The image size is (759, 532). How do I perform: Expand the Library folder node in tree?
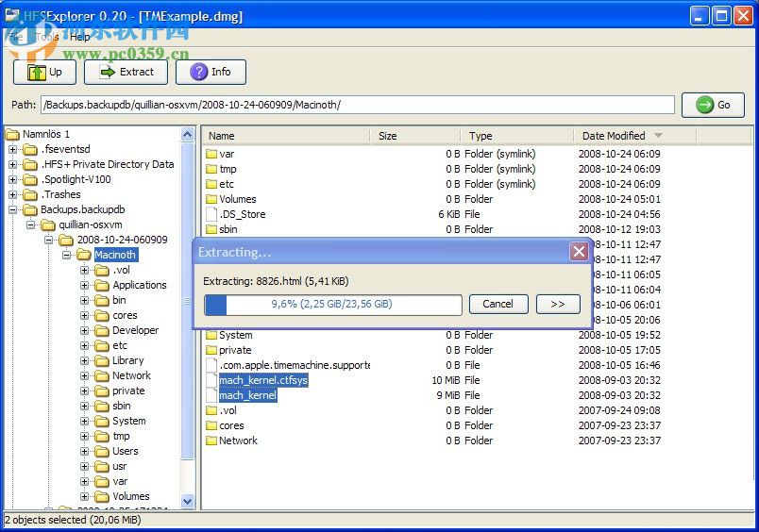(85, 360)
